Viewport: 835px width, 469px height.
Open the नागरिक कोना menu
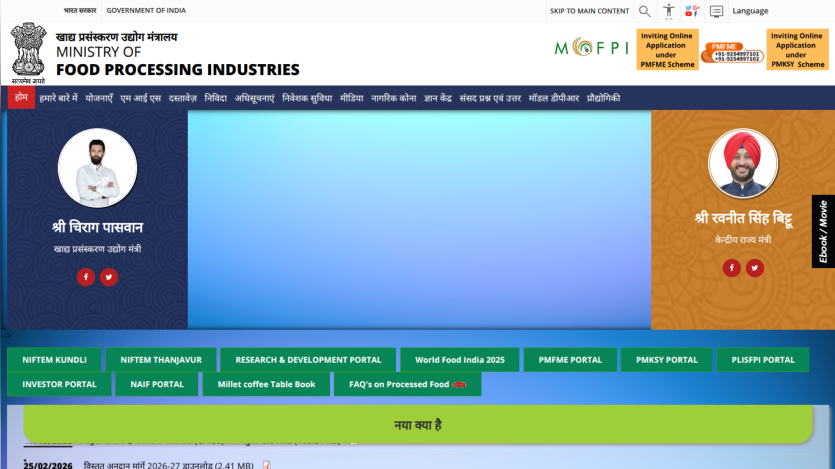(394, 98)
